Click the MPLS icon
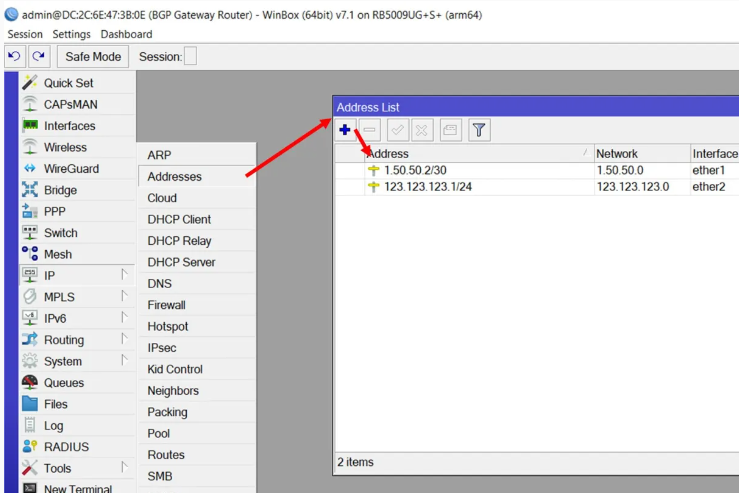Screen dimensions: 739x493 click(x=30, y=296)
